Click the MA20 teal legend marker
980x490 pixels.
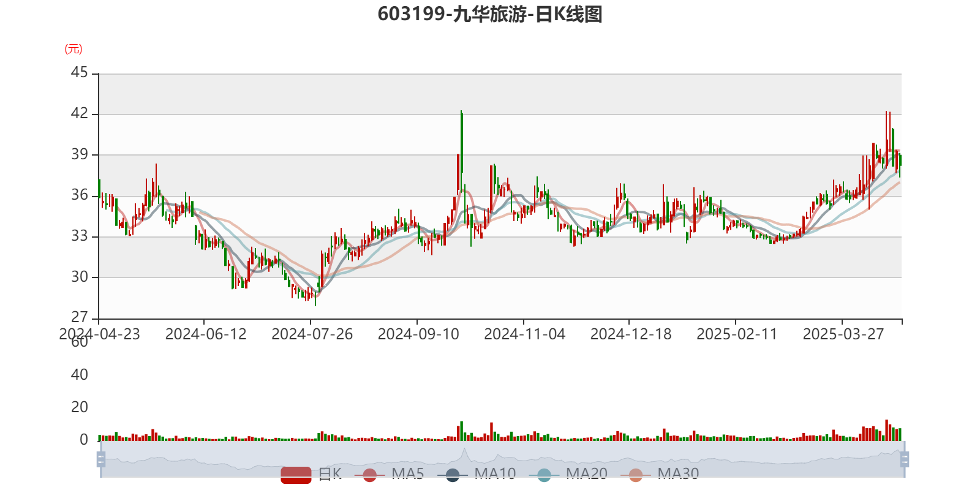pos(544,474)
